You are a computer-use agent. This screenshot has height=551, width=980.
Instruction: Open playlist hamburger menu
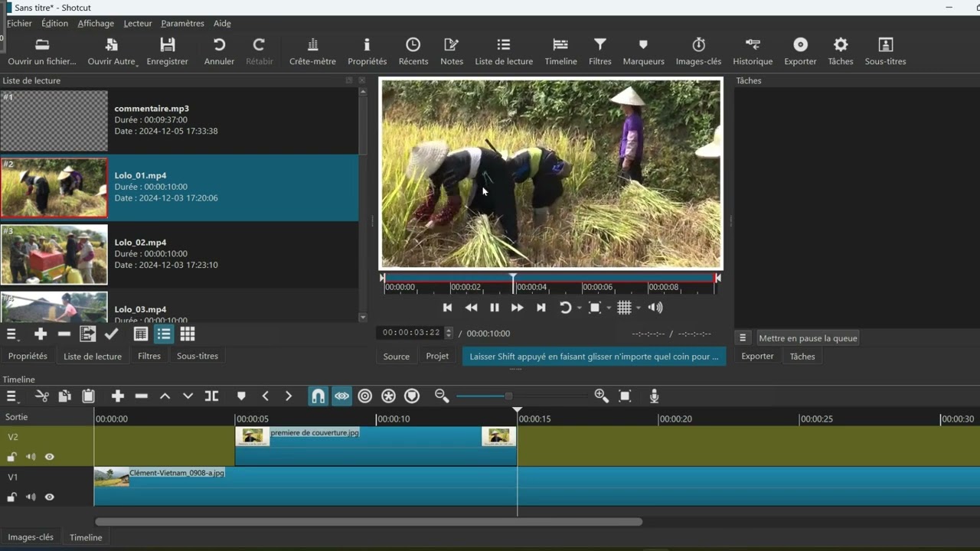tap(11, 334)
